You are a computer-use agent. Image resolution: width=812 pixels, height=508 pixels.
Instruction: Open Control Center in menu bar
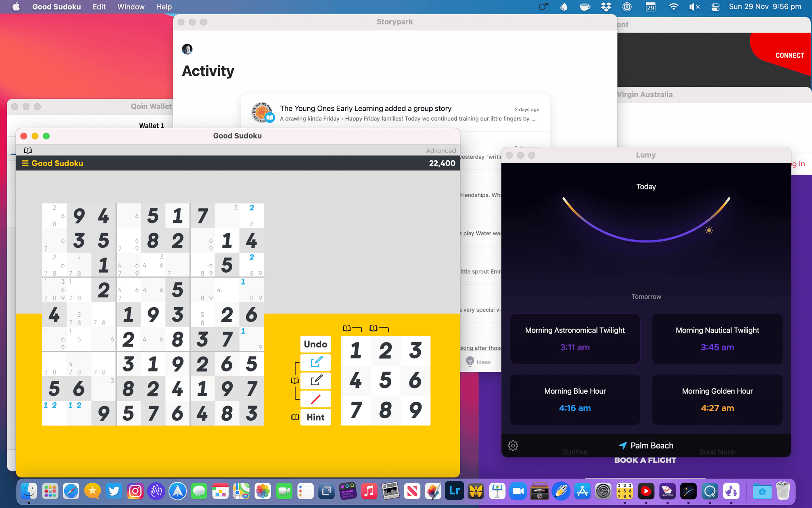(715, 7)
